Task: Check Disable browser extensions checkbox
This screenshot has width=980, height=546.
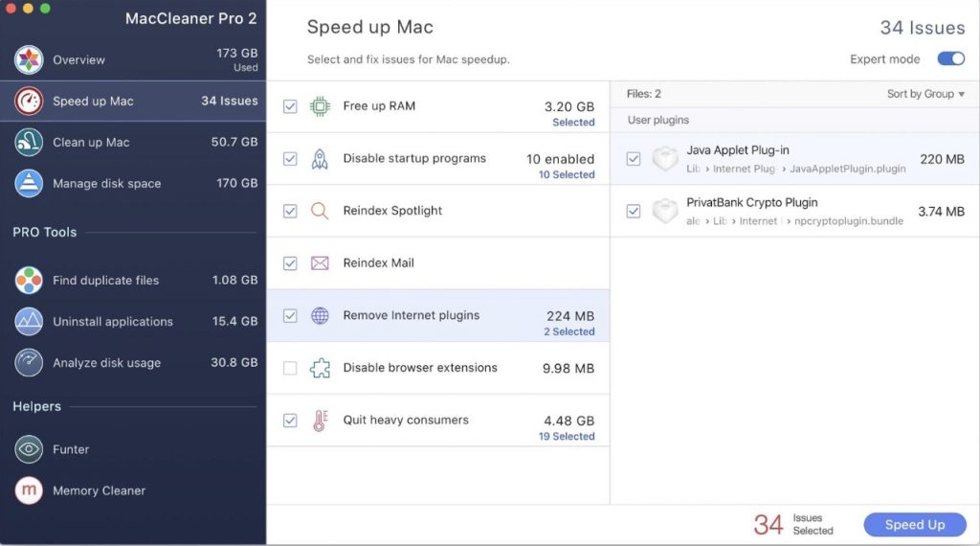Action: pos(290,368)
